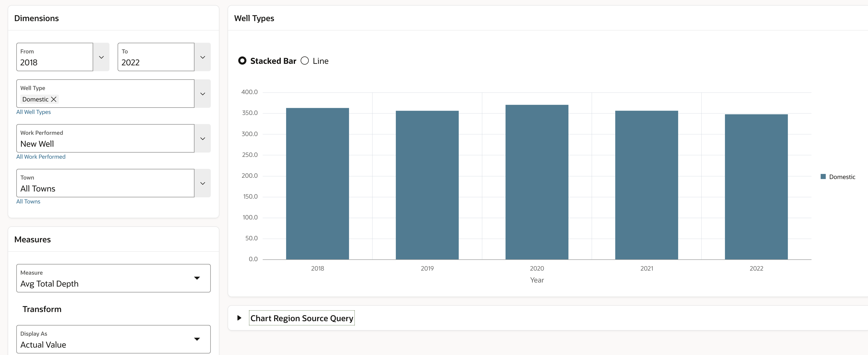Switch focus to the Measures panel heading
Screen dimensions: 868x355
[x=33, y=239]
